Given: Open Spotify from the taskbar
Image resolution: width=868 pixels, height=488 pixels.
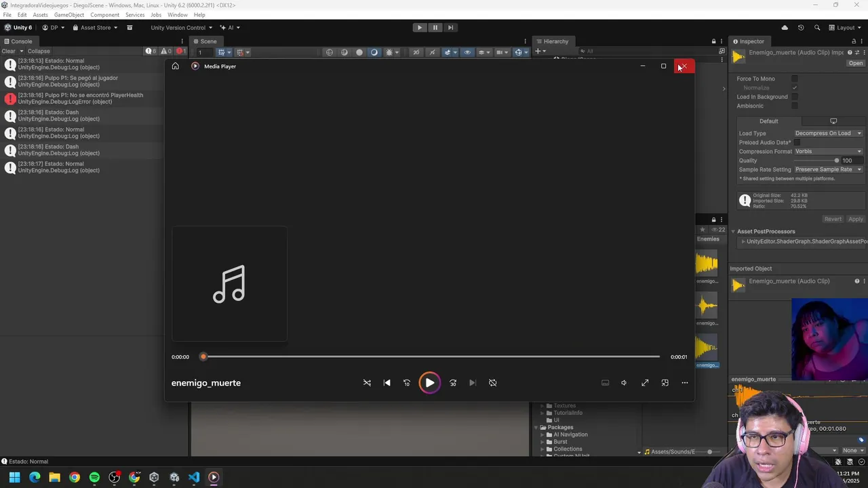Looking at the screenshot, I should [94, 477].
